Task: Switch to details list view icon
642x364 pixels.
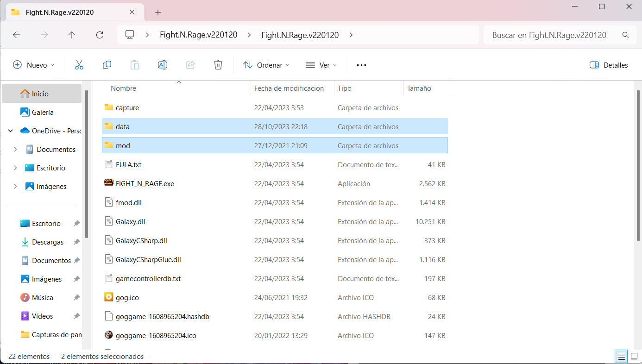Action: (x=621, y=356)
